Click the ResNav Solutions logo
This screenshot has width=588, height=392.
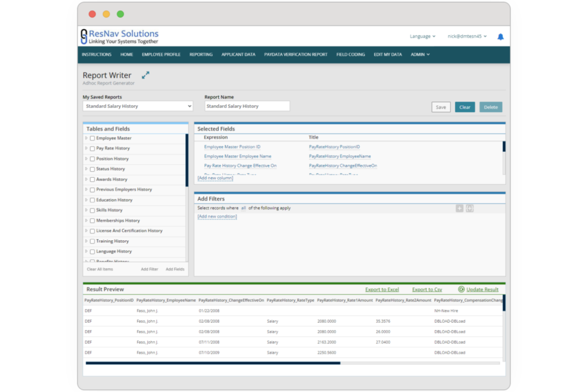(x=119, y=36)
